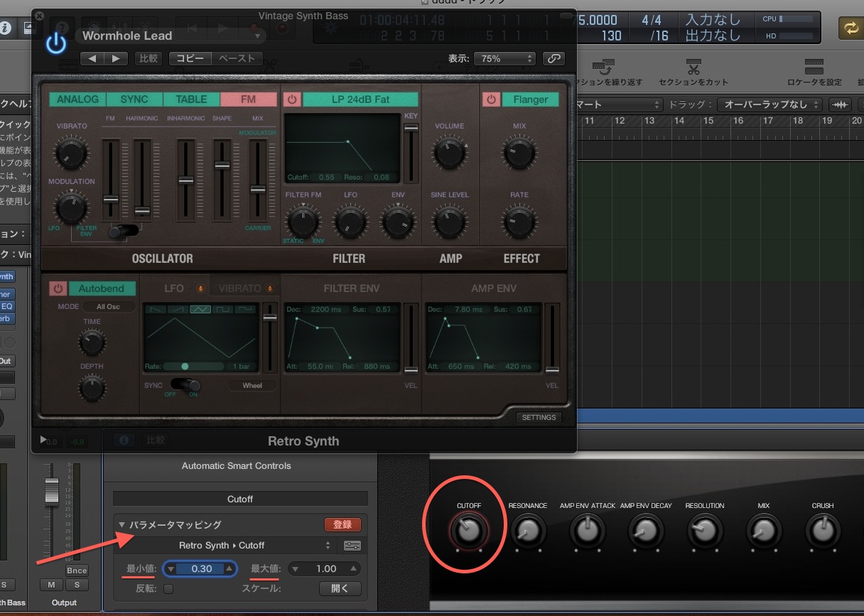The image size is (864, 616).
Task: Click the CRUSH smart control knob
Action: pos(823,530)
